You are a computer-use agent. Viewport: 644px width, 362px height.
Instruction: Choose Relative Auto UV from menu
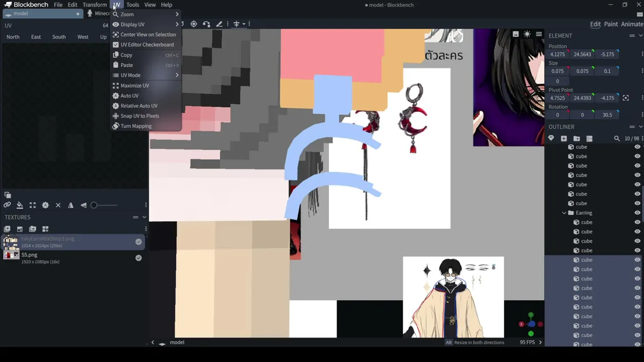(146, 106)
